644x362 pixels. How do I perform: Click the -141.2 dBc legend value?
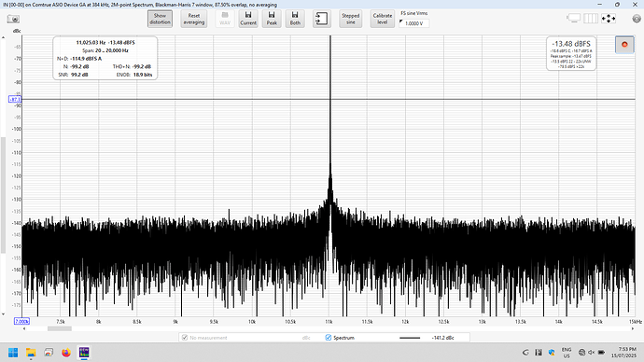[442, 338]
